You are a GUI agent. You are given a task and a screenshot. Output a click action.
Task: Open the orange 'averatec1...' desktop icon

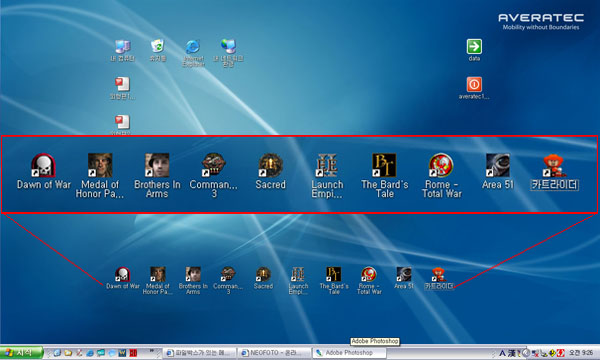[x=474, y=88]
